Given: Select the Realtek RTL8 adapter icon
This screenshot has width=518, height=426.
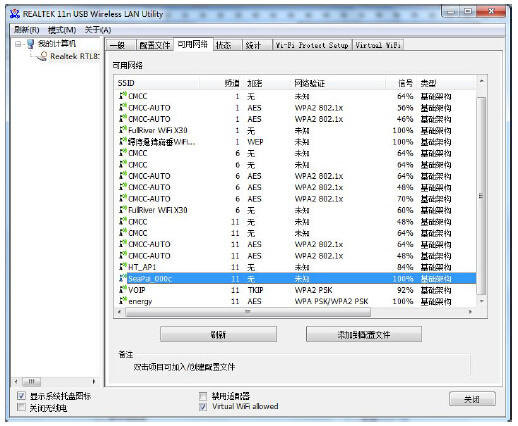Looking at the screenshot, I should 43,56.
